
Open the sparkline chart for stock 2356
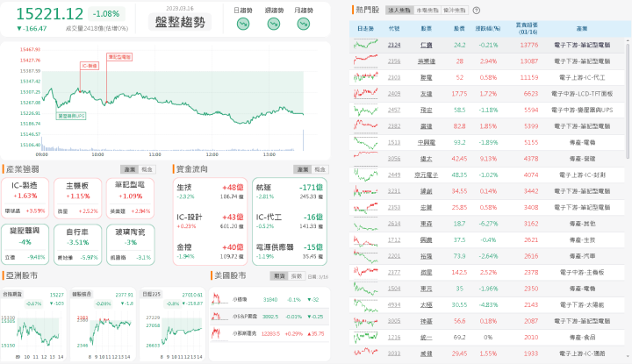(365, 61)
